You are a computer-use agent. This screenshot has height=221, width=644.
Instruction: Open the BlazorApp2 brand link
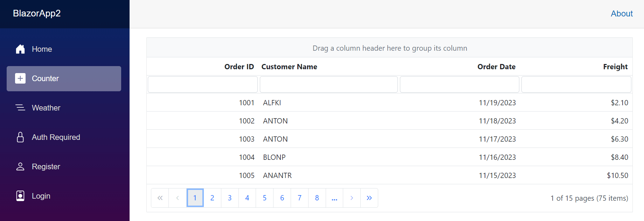pos(37,13)
